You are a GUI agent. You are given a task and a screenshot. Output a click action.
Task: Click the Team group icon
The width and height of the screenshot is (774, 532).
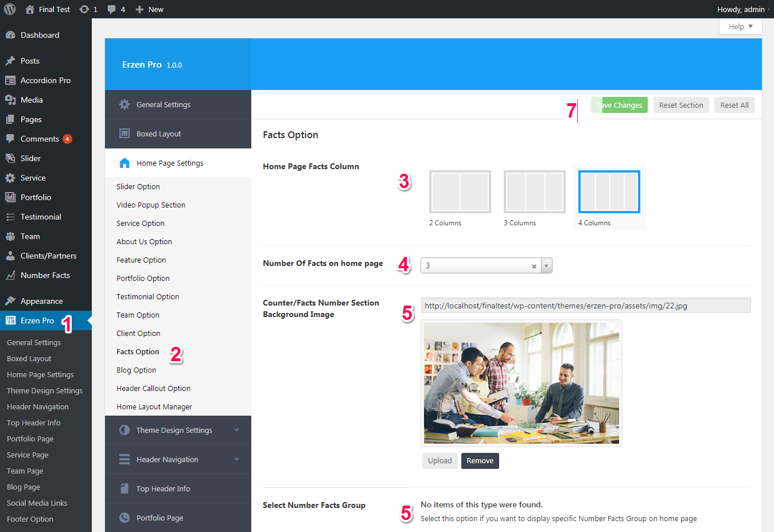[x=10, y=236]
